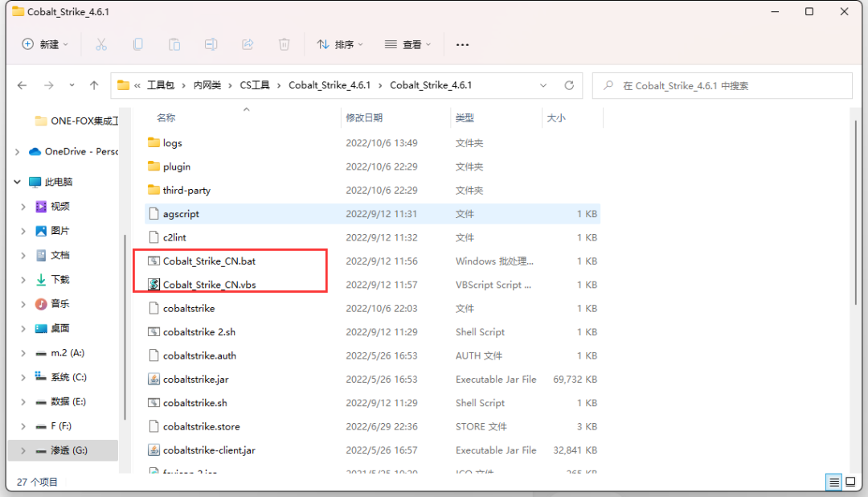
Task: Select the c2lint file
Action: tap(174, 237)
